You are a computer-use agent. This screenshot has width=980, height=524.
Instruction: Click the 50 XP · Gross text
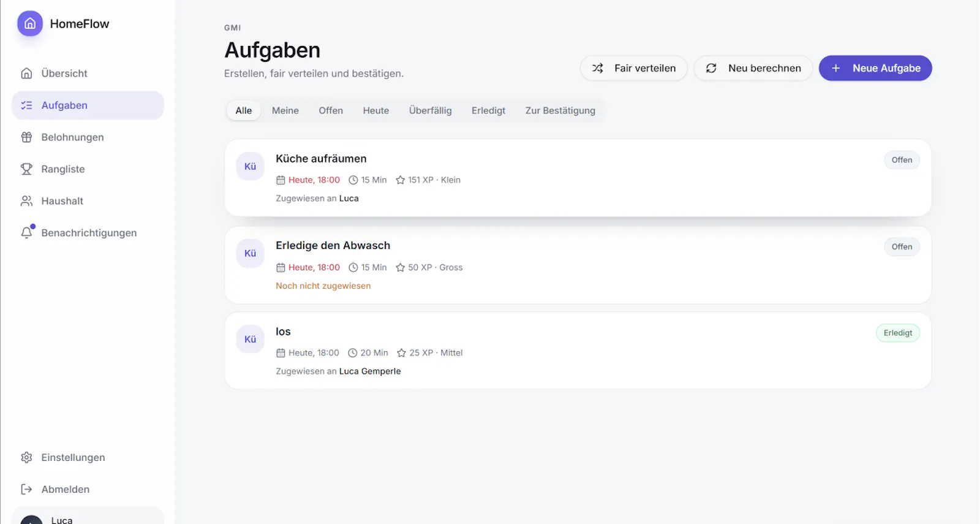pyautogui.click(x=435, y=267)
